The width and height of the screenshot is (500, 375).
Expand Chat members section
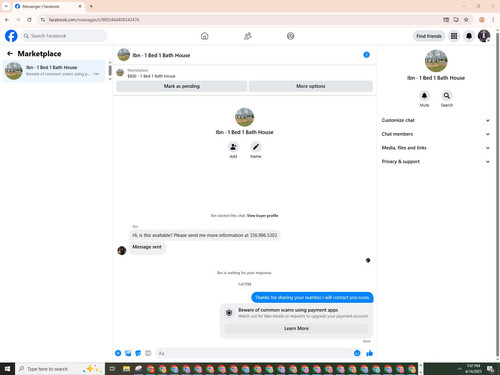tap(436, 134)
